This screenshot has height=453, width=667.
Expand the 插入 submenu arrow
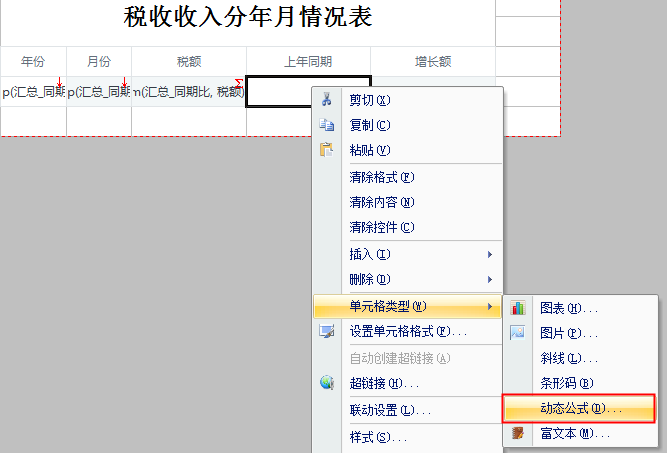490,254
